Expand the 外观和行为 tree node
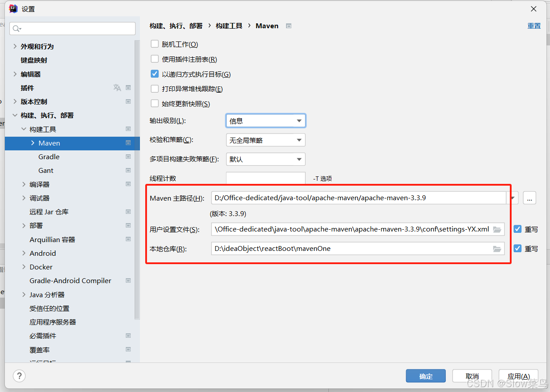 coord(15,46)
